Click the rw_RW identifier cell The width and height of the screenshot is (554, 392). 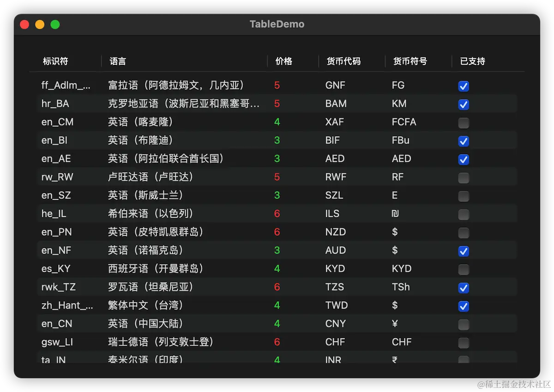(57, 177)
